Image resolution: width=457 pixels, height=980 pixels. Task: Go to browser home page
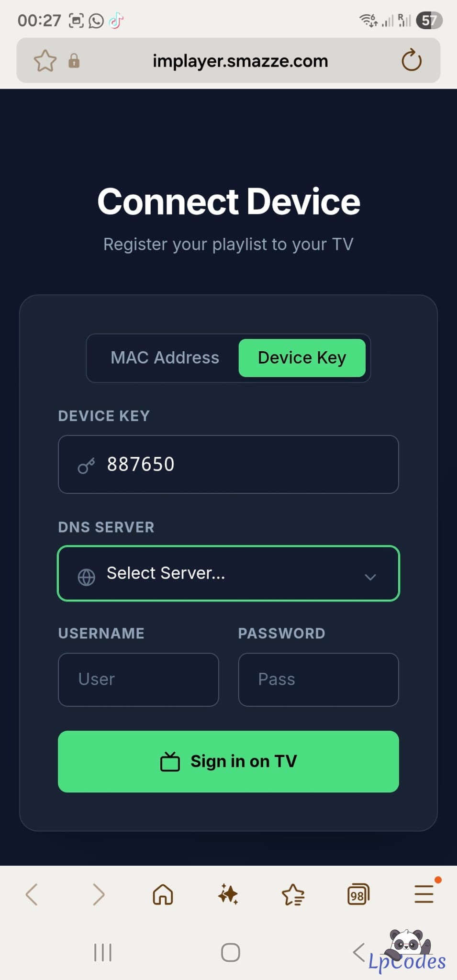click(163, 894)
